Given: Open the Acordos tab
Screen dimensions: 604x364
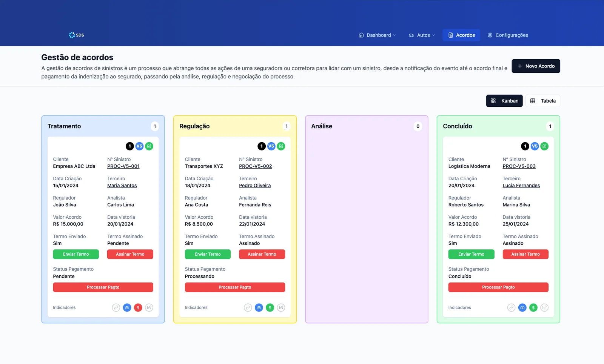Looking at the screenshot, I should pos(461,35).
